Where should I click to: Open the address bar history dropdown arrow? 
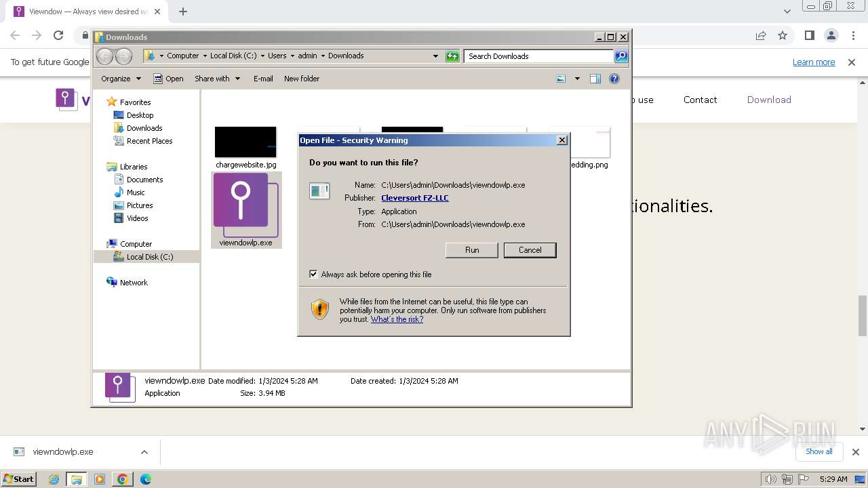pos(435,56)
